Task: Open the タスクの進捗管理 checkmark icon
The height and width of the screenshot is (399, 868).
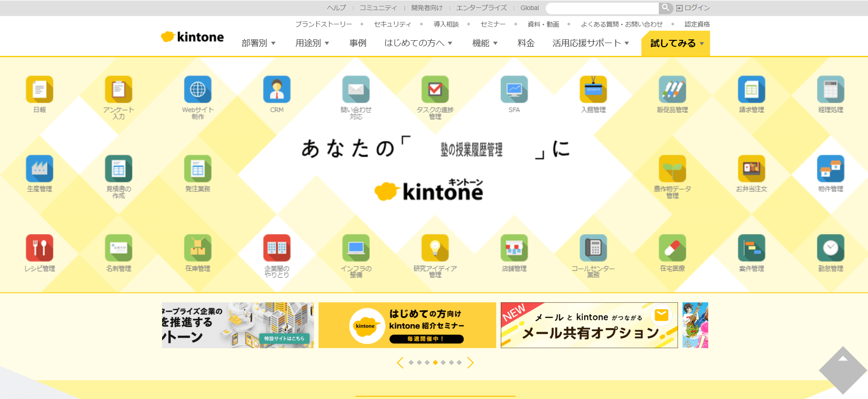Action: click(x=435, y=89)
